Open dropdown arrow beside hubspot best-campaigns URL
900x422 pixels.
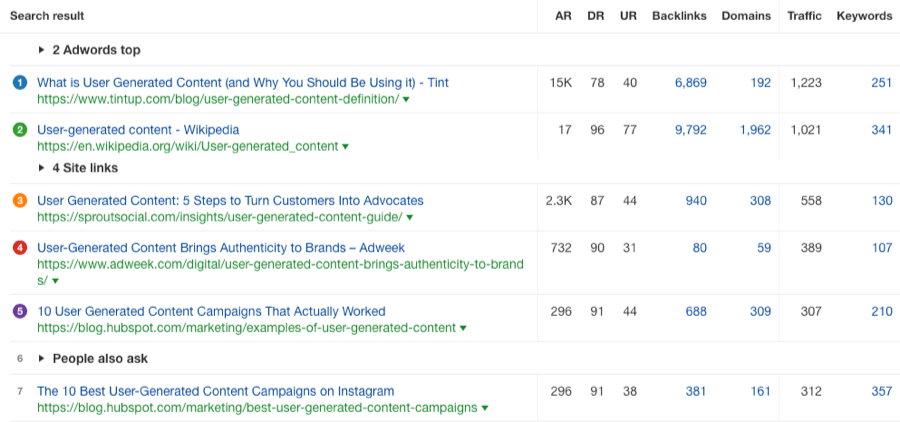[x=485, y=408]
